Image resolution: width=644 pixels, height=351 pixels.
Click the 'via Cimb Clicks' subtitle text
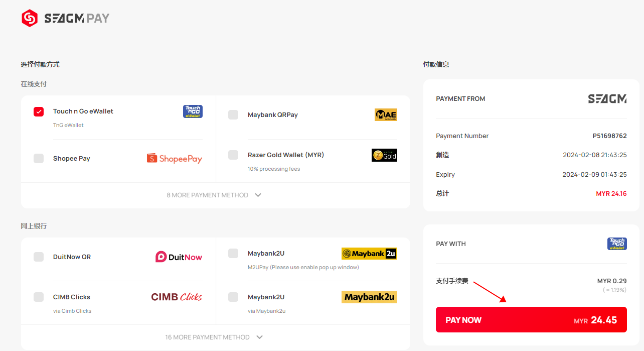pos(72,311)
